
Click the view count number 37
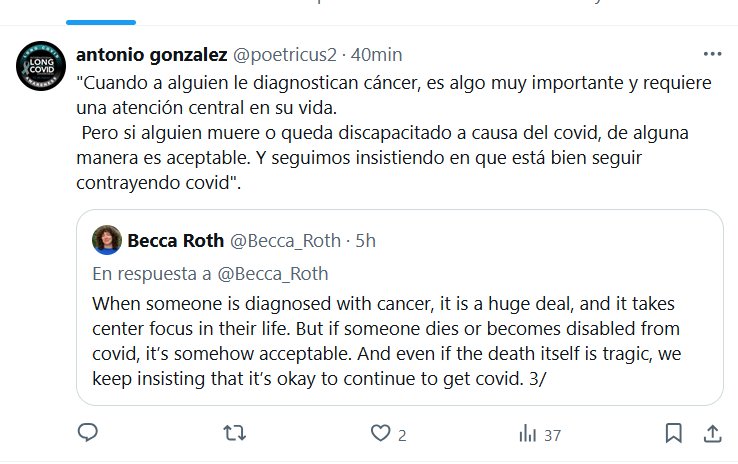point(551,434)
